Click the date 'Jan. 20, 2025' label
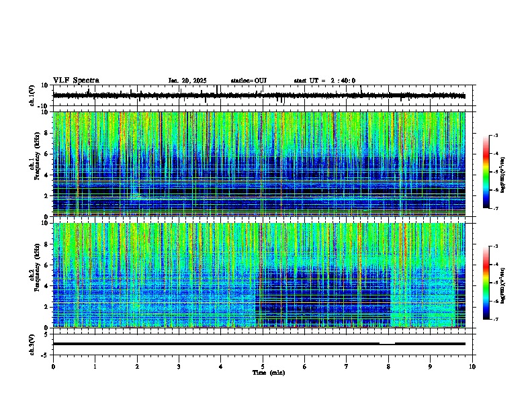 187,81
